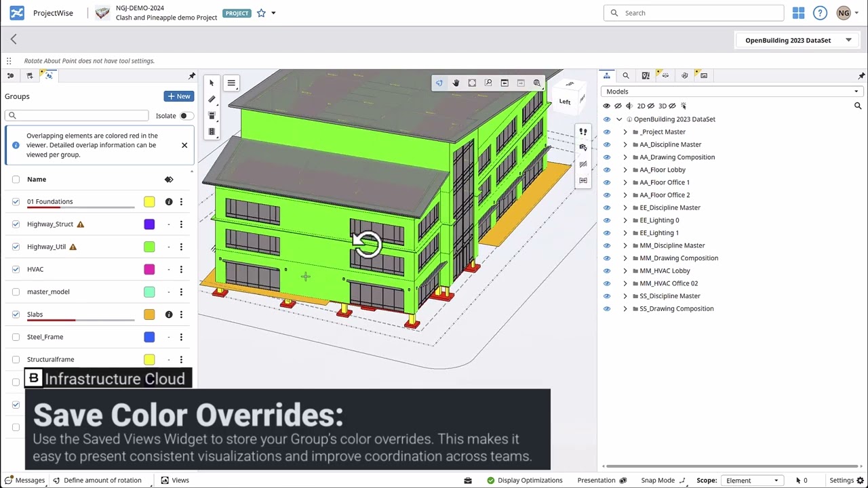
Task: Favorite the project with star icon
Action: click(x=261, y=13)
